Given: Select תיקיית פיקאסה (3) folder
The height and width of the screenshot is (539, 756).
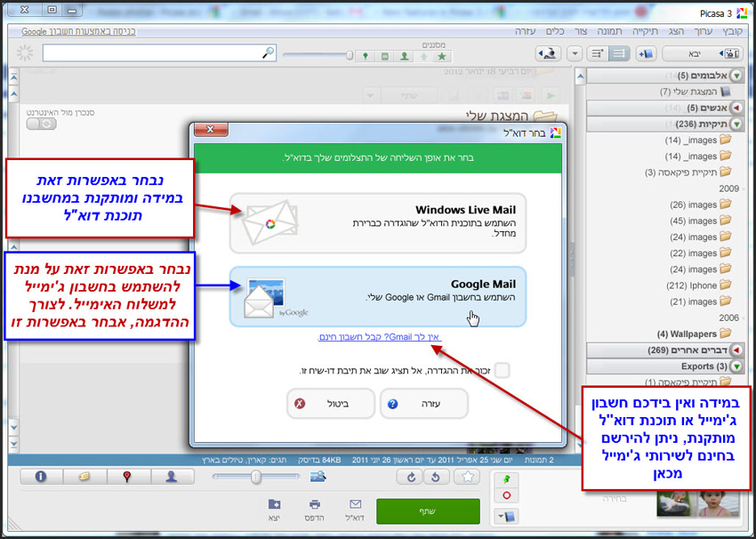Looking at the screenshot, I should tap(688, 173).
